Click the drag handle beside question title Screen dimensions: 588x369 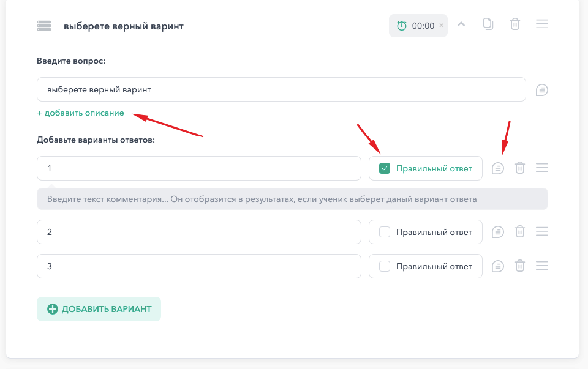(44, 26)
